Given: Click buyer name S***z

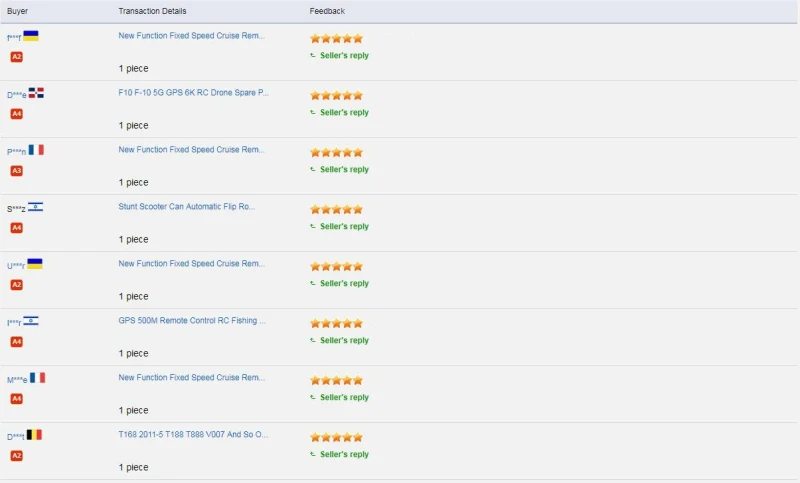Looking at the screenshot, I should pos(16,209).
